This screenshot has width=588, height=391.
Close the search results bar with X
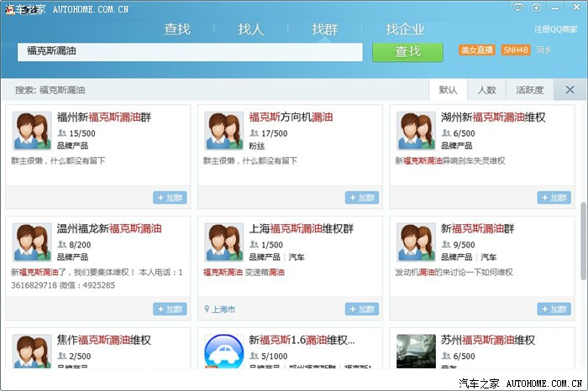pyautogui.click(x=570, y=90)
